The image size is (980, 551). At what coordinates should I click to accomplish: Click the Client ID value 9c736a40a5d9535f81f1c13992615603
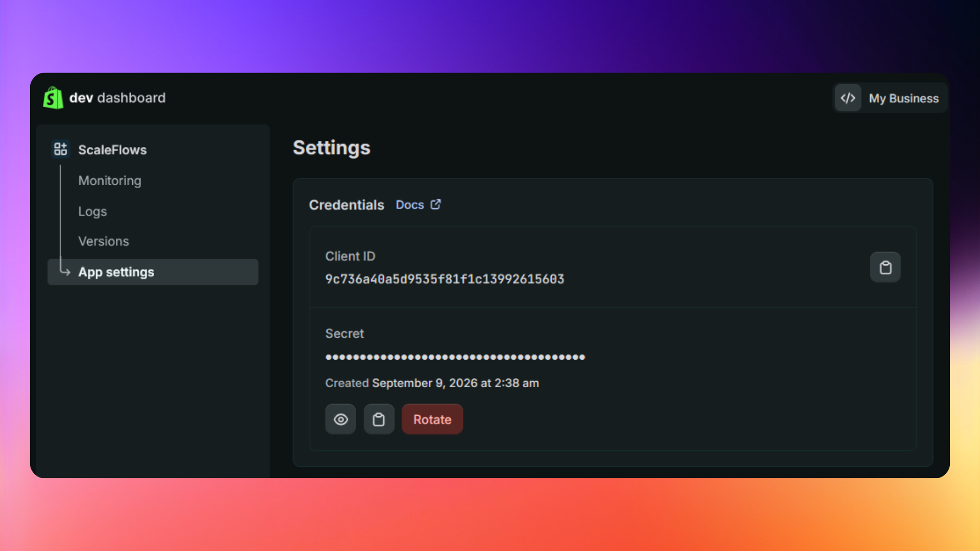(x=445, y=279)
